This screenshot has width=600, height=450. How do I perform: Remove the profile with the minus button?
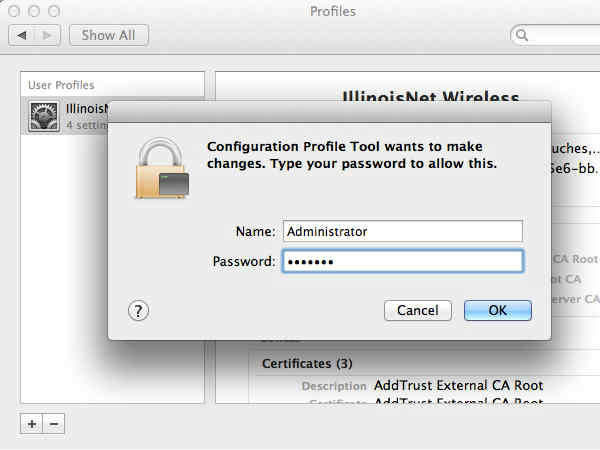point(54,423)
